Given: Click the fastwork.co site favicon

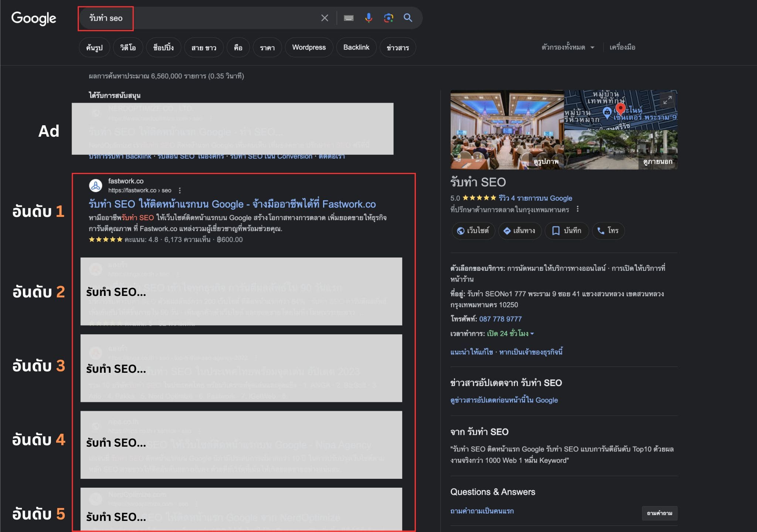Looking at the screenshot, I should pos(96,185).
